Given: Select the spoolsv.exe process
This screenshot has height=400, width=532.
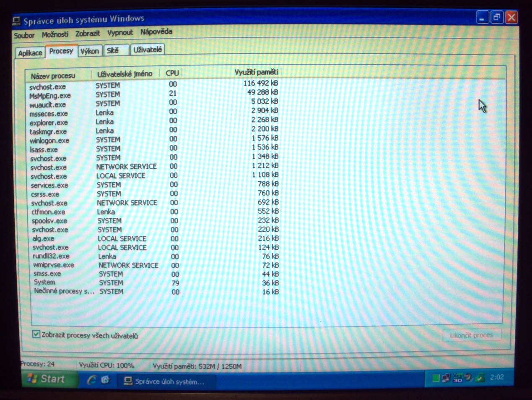Looking at the screenshot, I should point(155,221).
